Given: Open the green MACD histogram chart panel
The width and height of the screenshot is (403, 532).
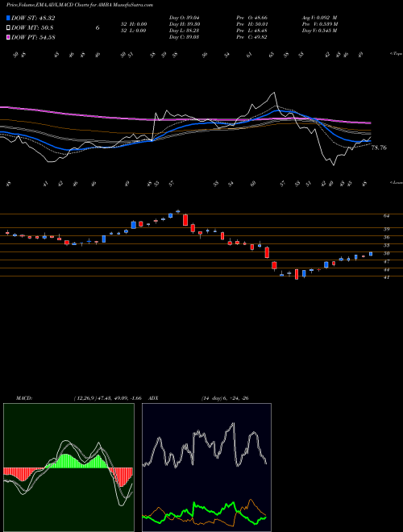Looking at the screenshot, I should coord(69,468).
